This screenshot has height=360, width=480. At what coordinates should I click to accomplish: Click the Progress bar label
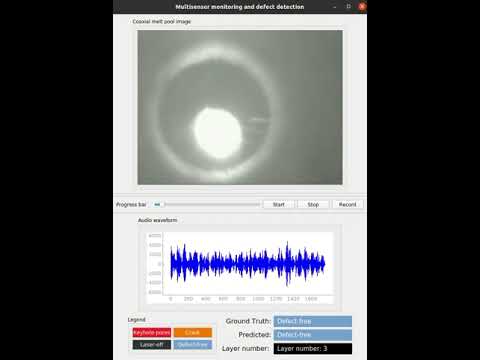coord(131,204)
